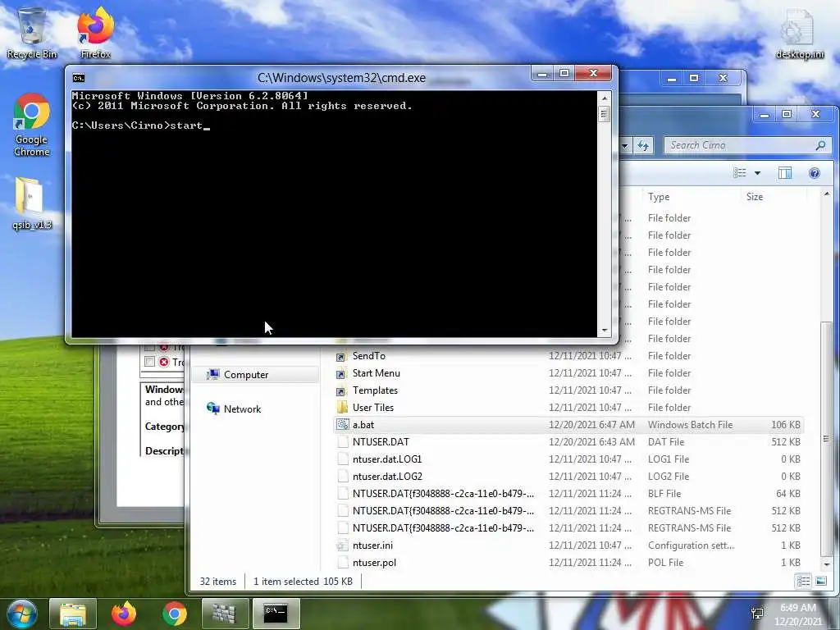Viewport: 840px width, 630px height.
Task: Launch Chrome from the taskbar
Action: pos(175,614)
